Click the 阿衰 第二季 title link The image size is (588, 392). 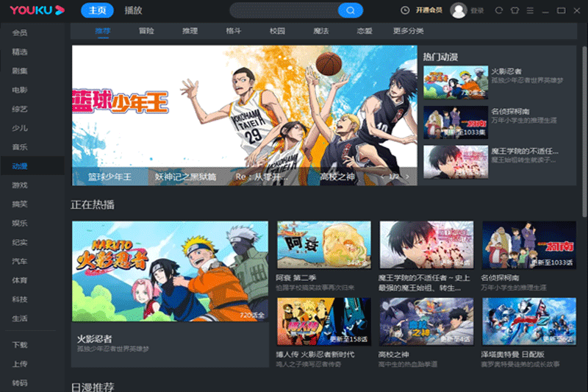tap(296, 278)
